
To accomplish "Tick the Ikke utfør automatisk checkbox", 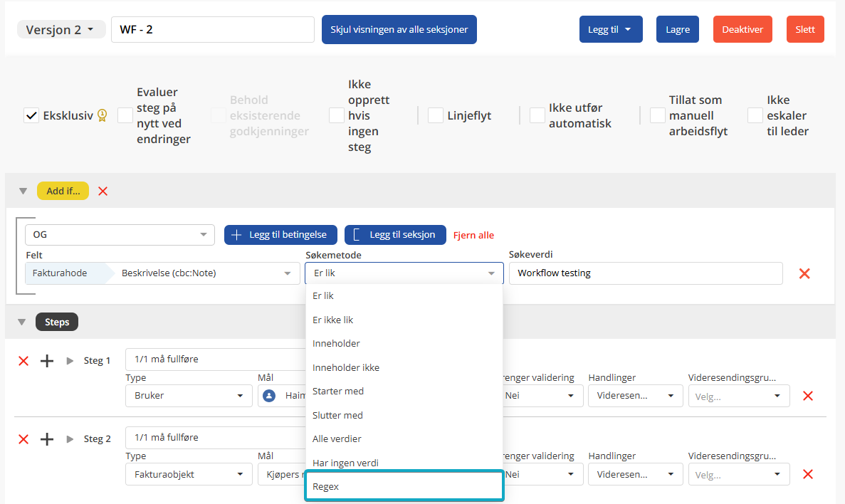I will pyautogui.click(x=537, y=115).
